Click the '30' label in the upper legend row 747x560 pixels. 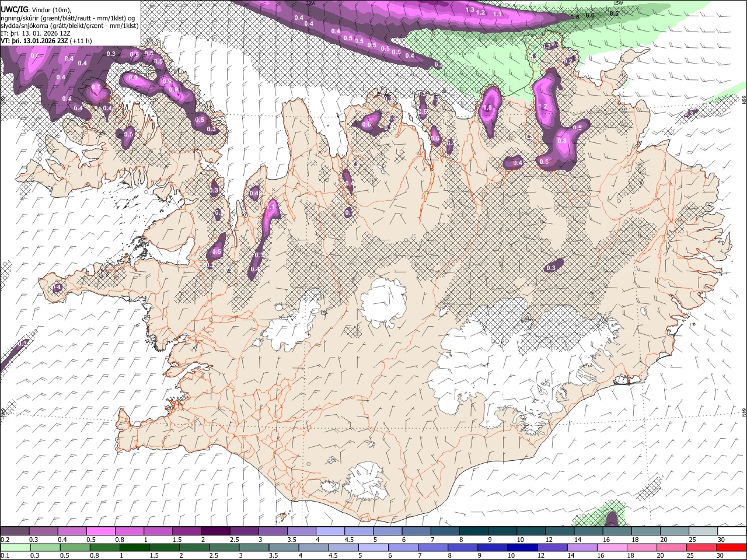tap(721, 540)
